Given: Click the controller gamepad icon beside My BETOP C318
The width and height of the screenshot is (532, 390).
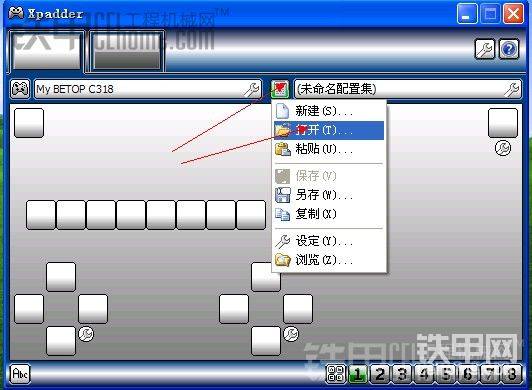Looking at the screenshot, I should click(20, 89).
